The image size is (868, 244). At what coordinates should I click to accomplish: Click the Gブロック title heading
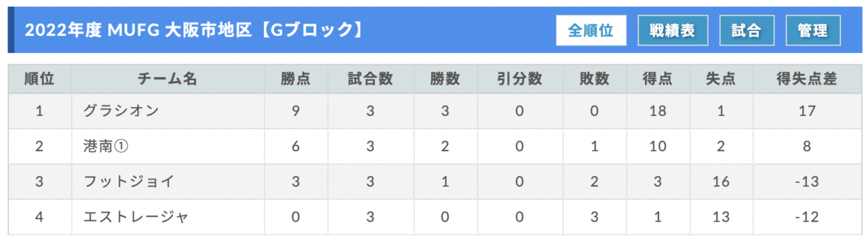pos(193,30)
